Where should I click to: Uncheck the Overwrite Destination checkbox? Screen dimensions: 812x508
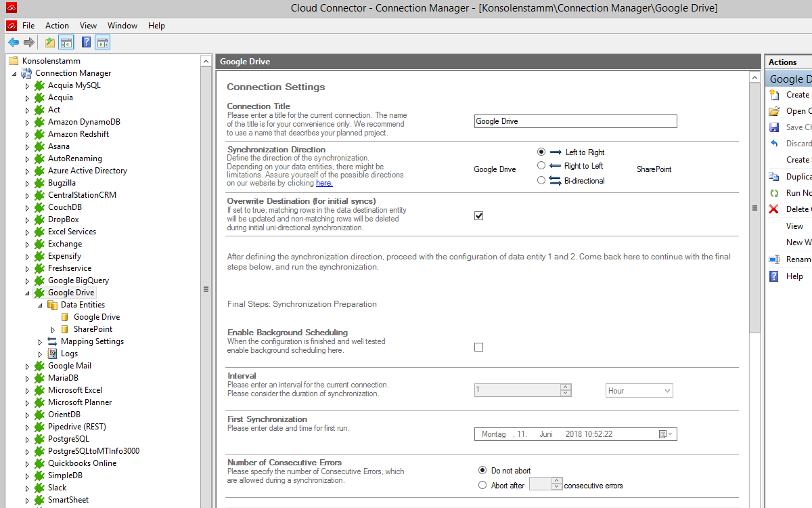(479, 216)
